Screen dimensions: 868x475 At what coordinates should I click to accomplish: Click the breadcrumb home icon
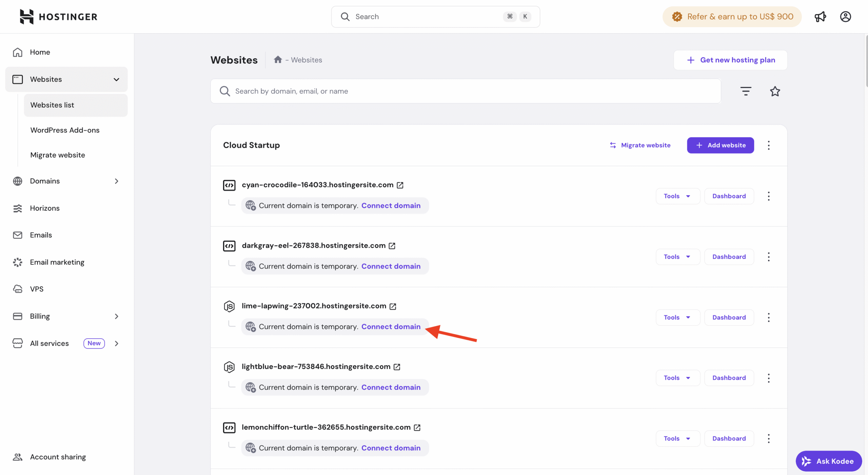tap(278, 60)
